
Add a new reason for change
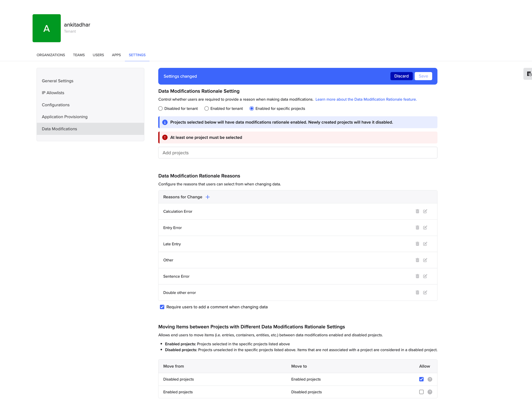(x=208, y=197)
